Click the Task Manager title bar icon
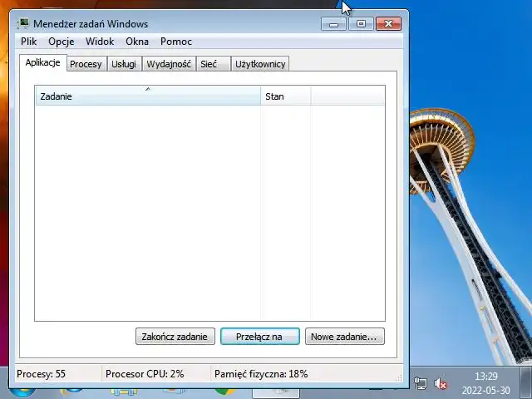Viewport: 532px width, 399px height. (23, 24)
